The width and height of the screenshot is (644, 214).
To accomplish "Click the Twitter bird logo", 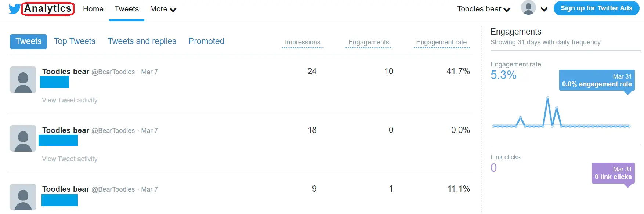I will [14, 9].
